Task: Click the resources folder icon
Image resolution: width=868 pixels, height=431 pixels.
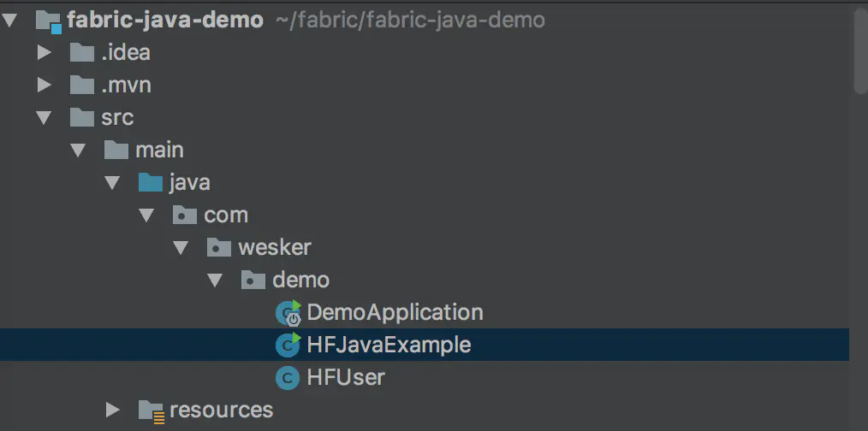Action: (151, 410)
